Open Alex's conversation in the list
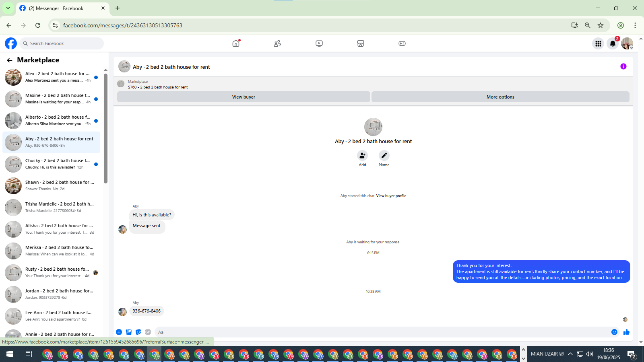The width and height of the screenshot is (644, 362). tap(52, 77)
